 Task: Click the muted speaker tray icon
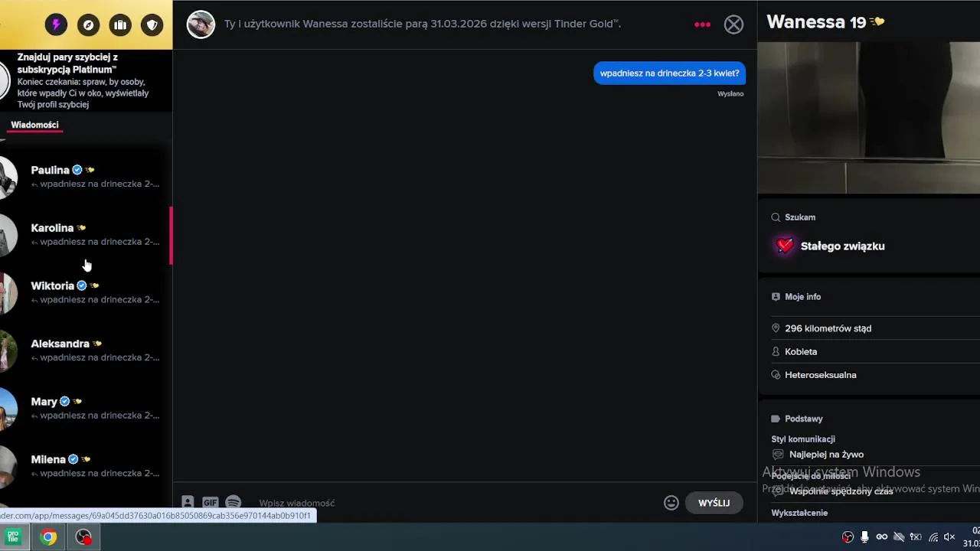pos(949,537)
